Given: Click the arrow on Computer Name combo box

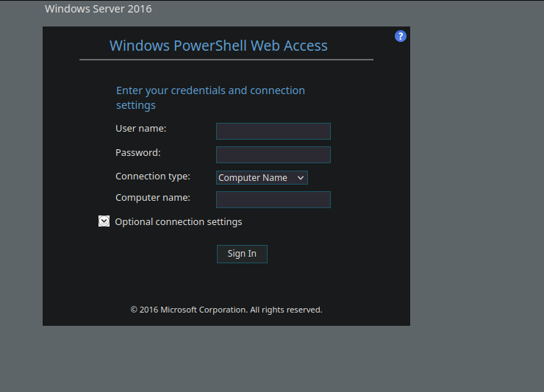Looking at the screenshot, I should pos(301,178).
